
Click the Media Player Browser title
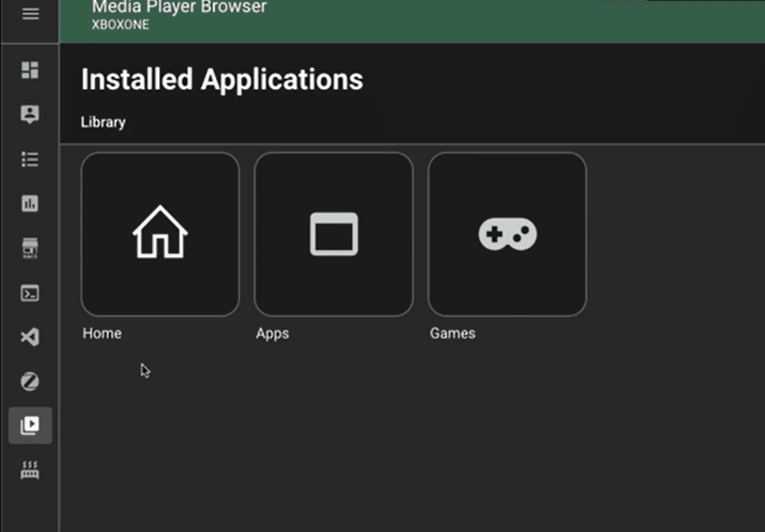coord(179,7)
